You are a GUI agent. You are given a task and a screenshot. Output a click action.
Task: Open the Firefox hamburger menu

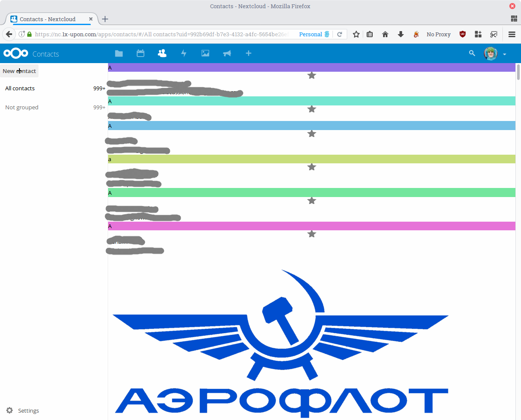(512, 34)
